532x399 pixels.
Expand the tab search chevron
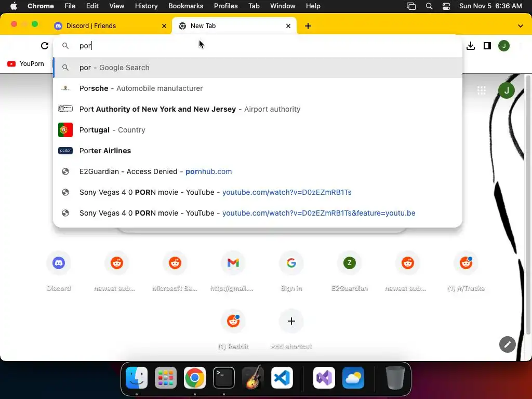click(x=521, y=26)
